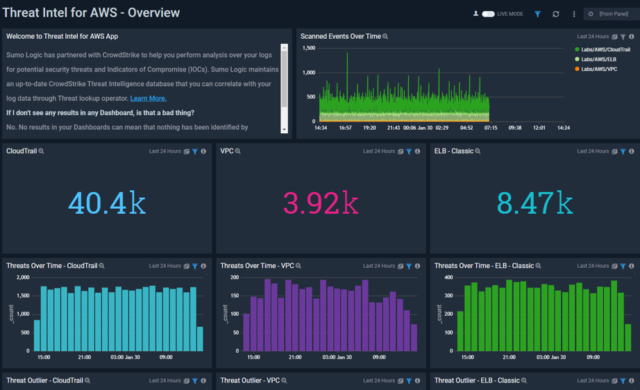This screenshot has width=640, height=390.
Task: Show info for Threats Over Time - VPC
Action: coord(417,266)
